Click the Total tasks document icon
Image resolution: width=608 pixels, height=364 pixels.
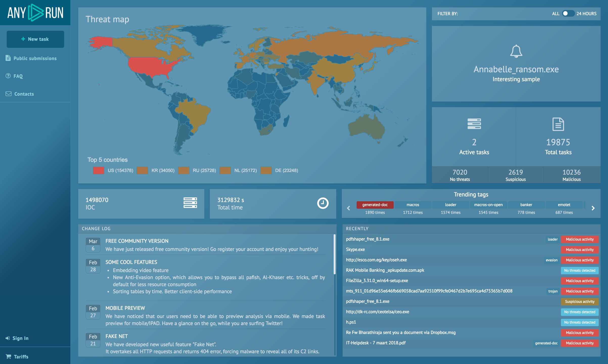point(558,124)
